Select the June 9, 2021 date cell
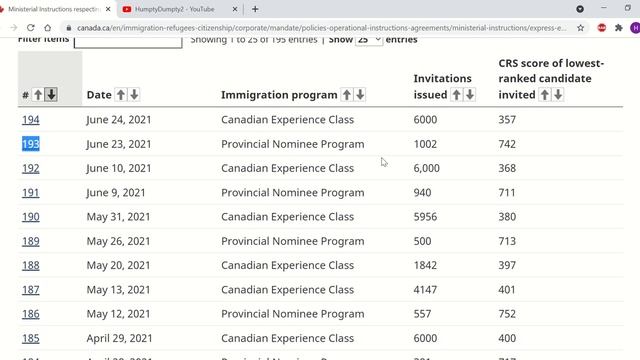Image resolution: width=640 pixels, height=360 pixels. point(116,193)
